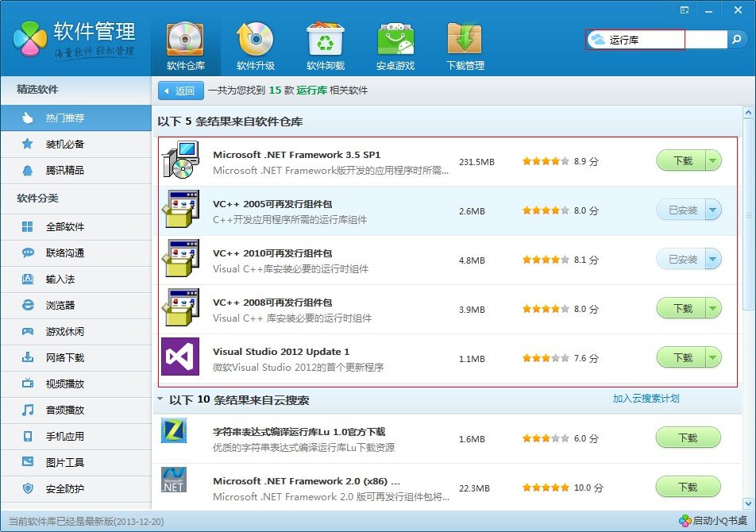Click Microsoft .NET Framework 3.5 SP1 icon
Viewport: 756px width, 532px height.
coord(180,160)
